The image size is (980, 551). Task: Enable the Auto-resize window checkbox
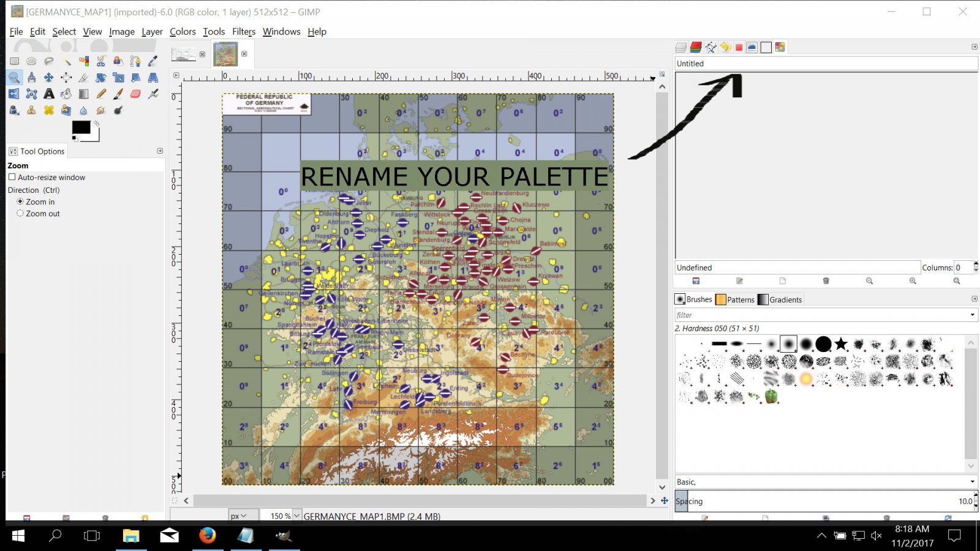click(12, 177)
